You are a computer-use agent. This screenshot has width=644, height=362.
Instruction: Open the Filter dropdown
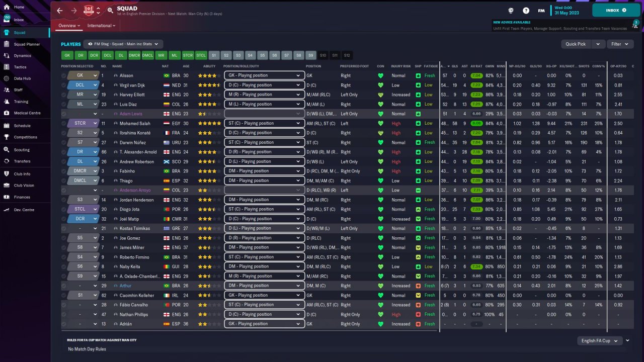[x=619, y=44]
